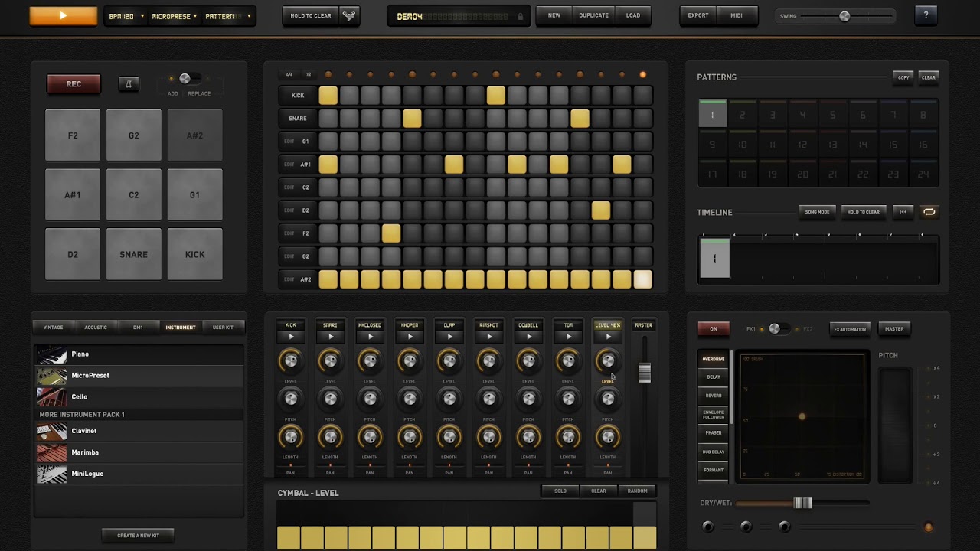Adjust the Swing slider handle

844,16
